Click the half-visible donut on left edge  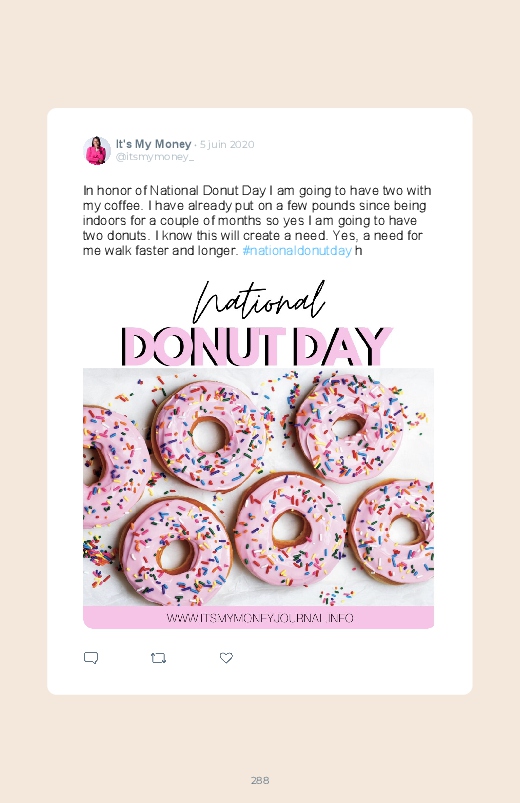click(x=115, y=467)
